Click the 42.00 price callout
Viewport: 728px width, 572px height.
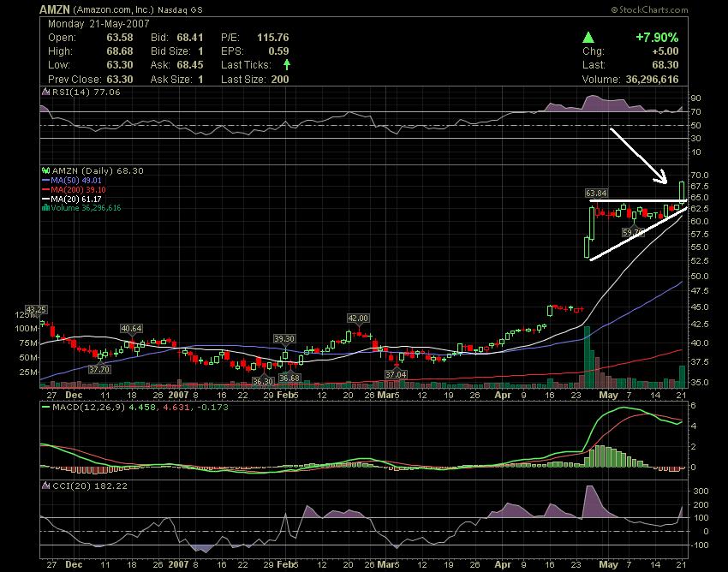coord(358,318)
